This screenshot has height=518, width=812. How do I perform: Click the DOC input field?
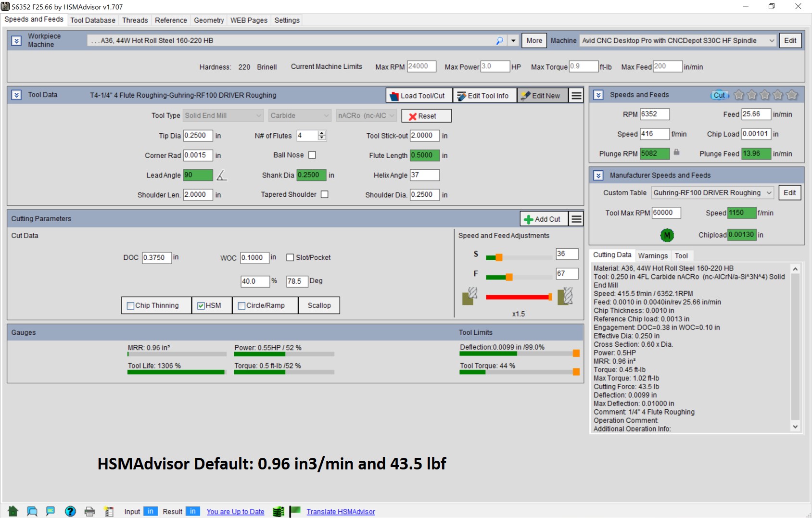pos(156,258)
